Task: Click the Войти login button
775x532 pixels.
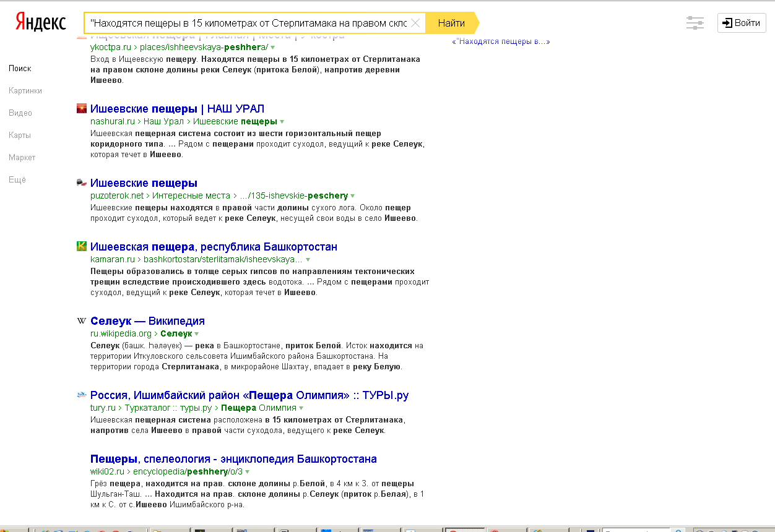Action: [x=742, y=23]
